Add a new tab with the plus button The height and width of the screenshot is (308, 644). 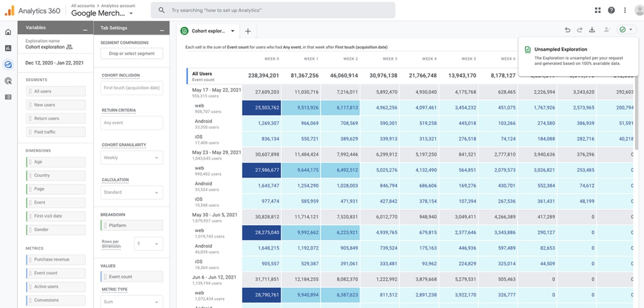(x=248, y=31)
